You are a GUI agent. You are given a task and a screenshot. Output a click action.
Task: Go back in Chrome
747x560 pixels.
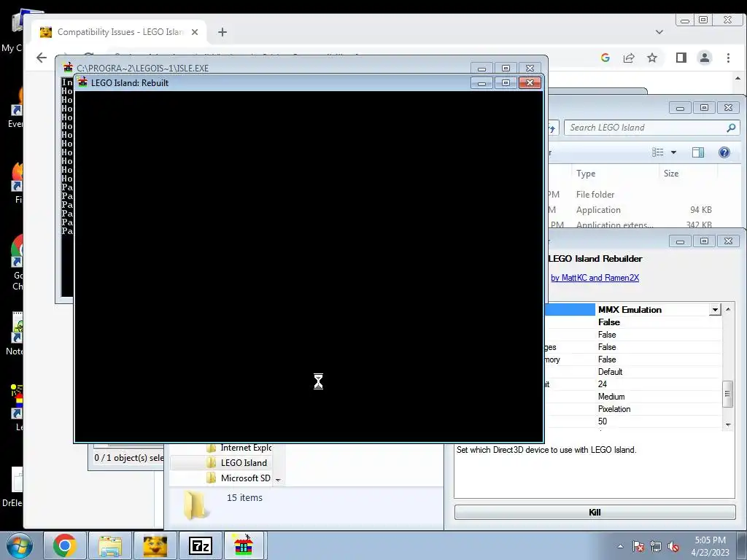42,58
